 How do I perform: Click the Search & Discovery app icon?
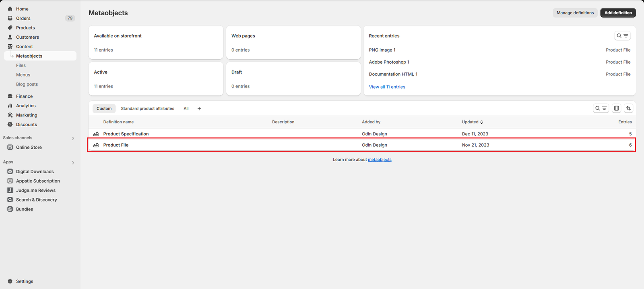(x=10, y=200)
